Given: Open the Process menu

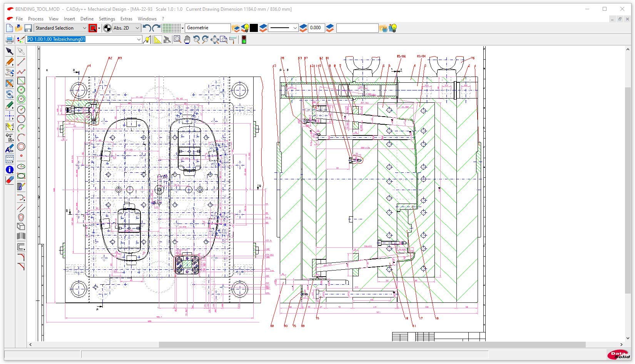Looking at the screenshot, I should 36,18.
